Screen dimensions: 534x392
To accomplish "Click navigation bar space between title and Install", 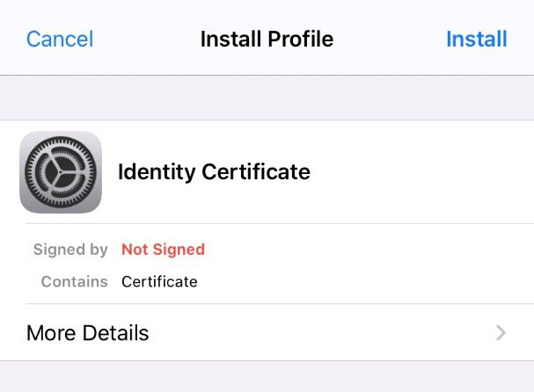I will point(390,39).
